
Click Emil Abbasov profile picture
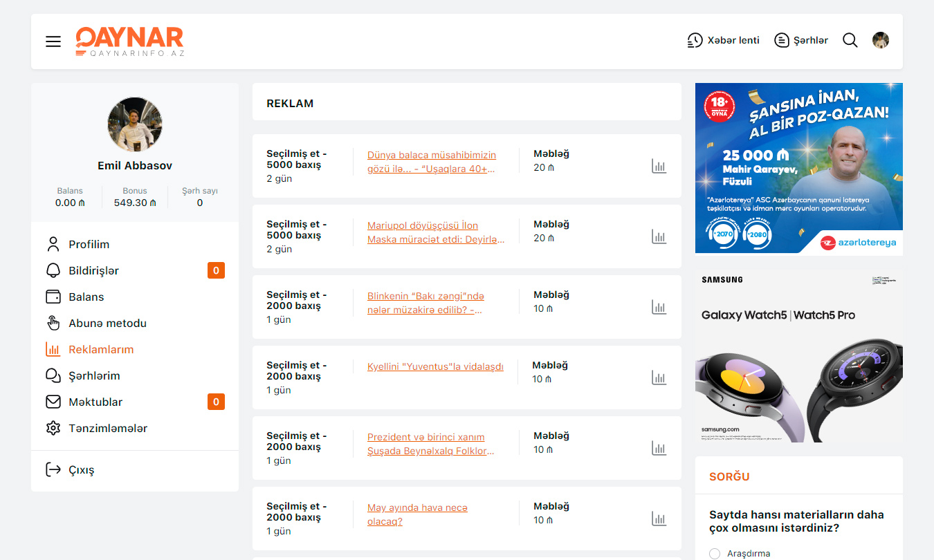pyautogui.click(x=135, y=124)
